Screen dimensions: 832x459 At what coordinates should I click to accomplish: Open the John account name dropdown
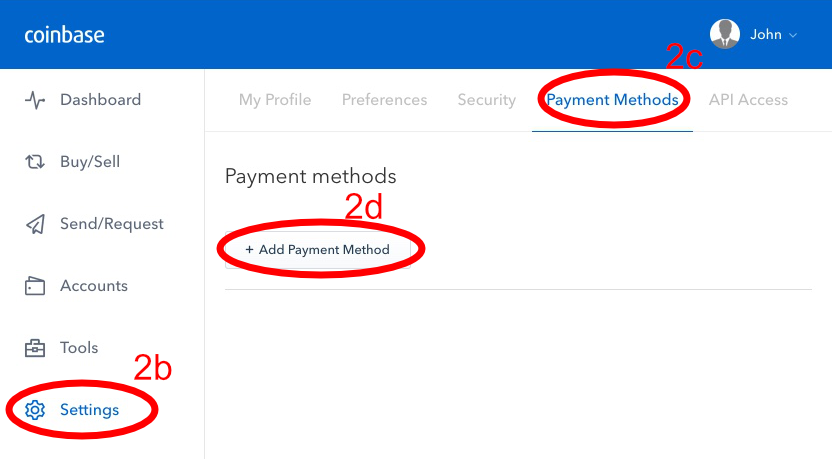[x=766, y=34]
